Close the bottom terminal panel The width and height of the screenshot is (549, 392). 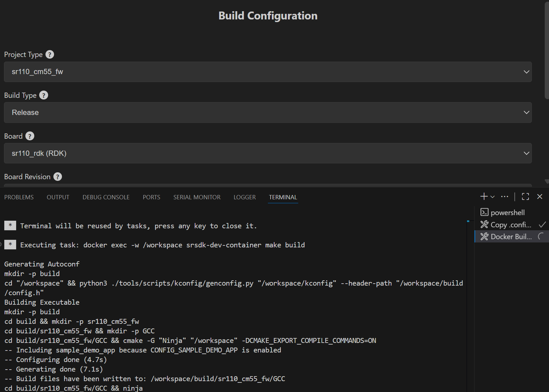539,197
